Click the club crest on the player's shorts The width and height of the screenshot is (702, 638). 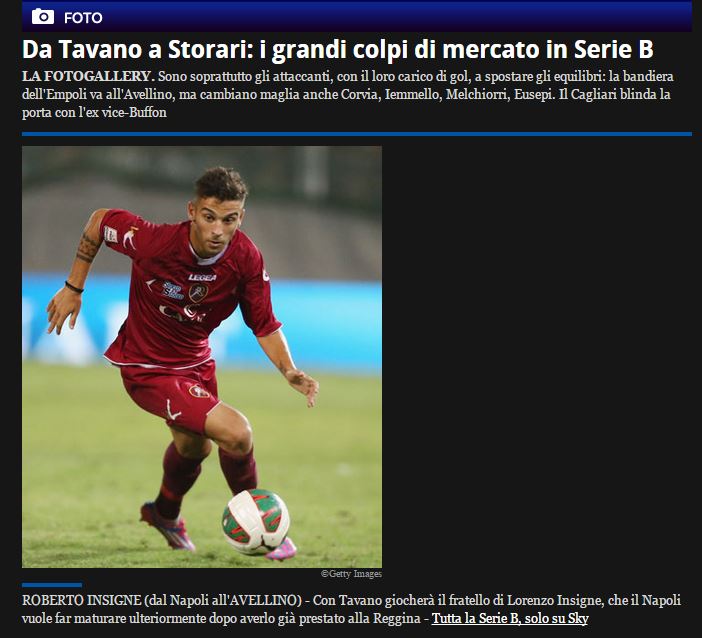tap(199, 392)
